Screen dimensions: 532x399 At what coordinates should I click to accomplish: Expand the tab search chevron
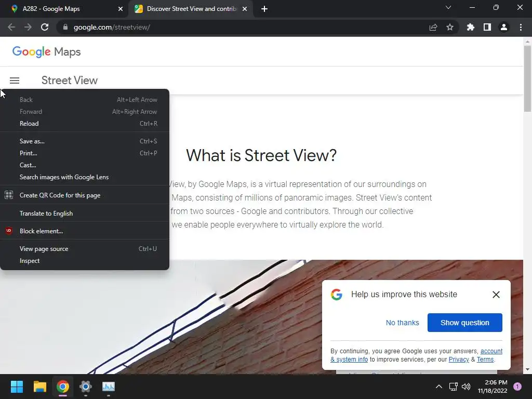pyautogui.click(x=448, y=7)
